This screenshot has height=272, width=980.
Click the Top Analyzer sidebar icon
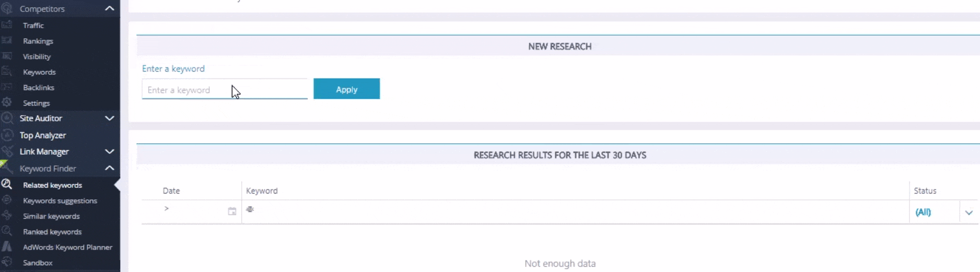click(7, 135)
